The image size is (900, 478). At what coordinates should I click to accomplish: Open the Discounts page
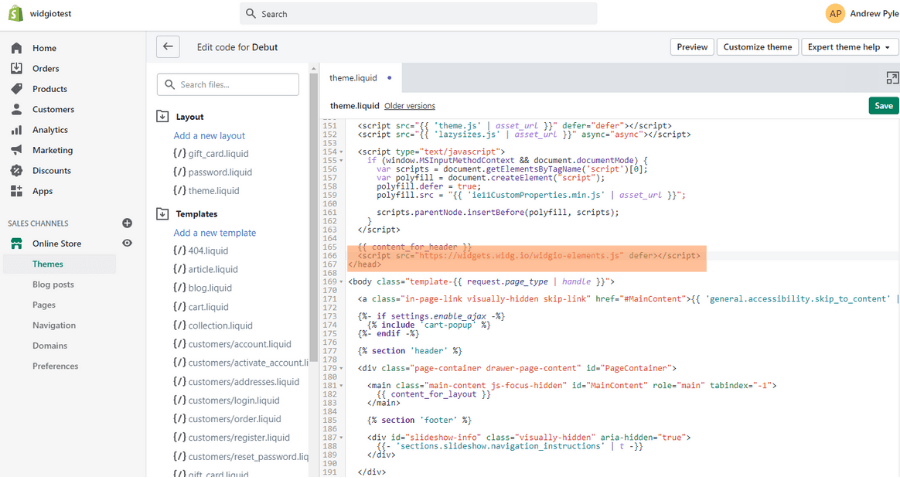click(52, 170)
